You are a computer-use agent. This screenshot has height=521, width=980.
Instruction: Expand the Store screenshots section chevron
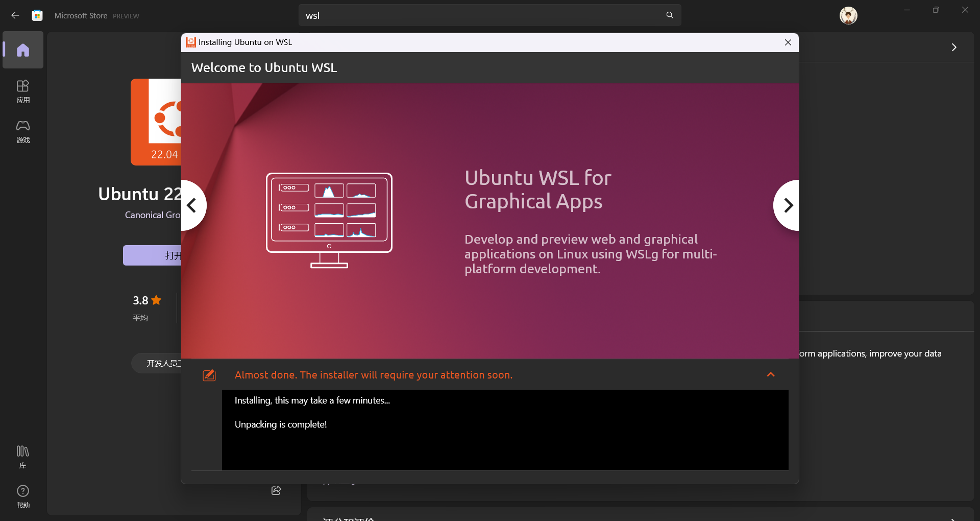point(954,48)
